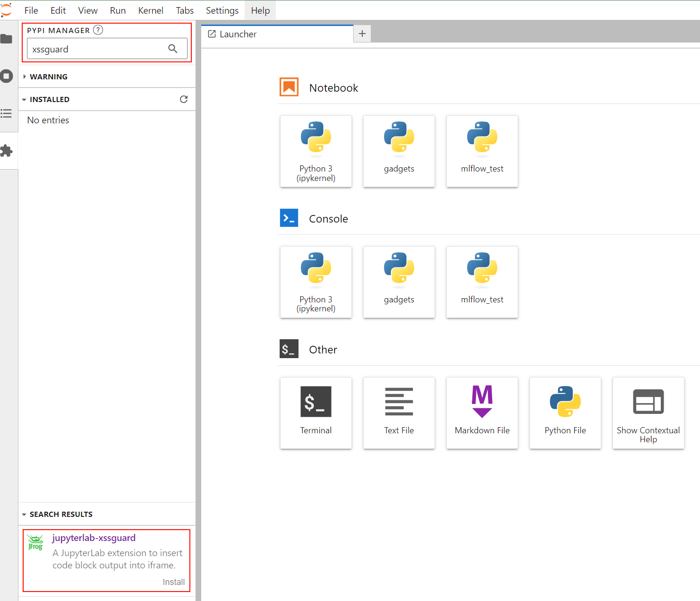Select the Launcher tab
Screen dimensions: 700x601
(x=238, y=34)
